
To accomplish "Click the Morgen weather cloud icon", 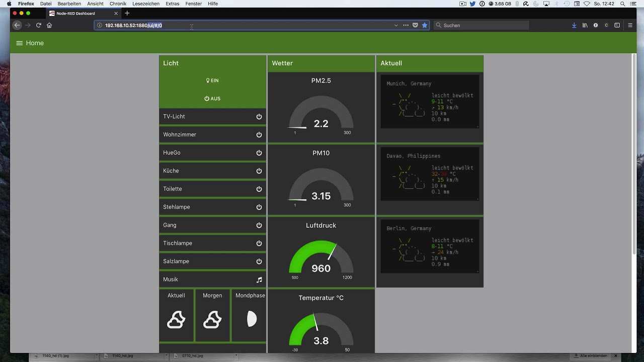I will (212, 319).
